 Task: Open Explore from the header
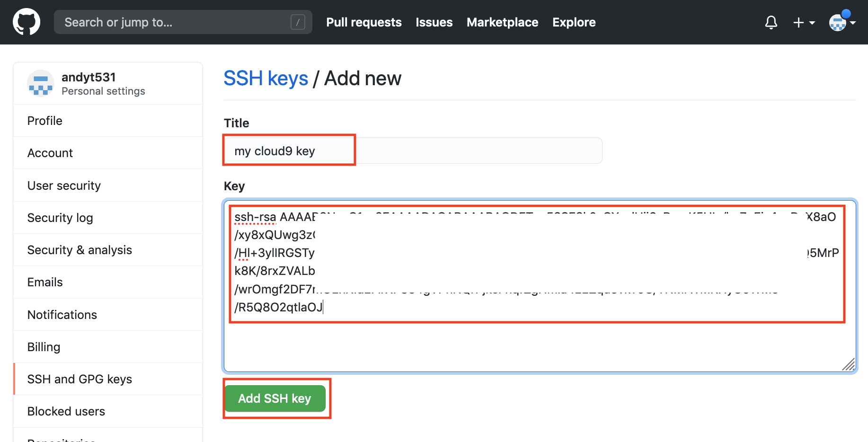click(574, 22)
